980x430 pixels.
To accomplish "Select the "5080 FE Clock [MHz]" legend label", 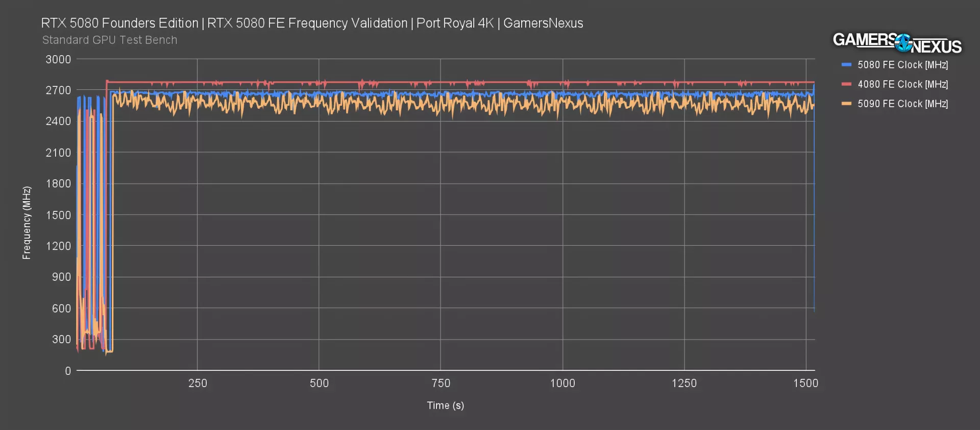I will coord(902,65).
